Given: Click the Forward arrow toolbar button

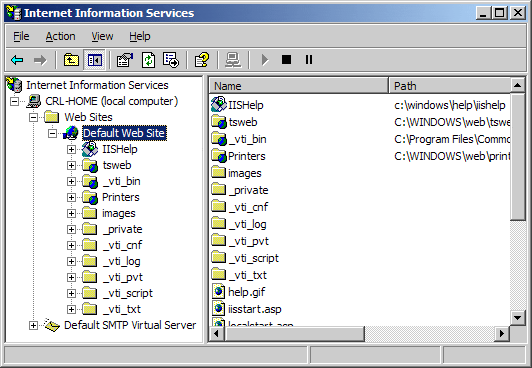Looking at the screenshot, I should click(40, 60).
